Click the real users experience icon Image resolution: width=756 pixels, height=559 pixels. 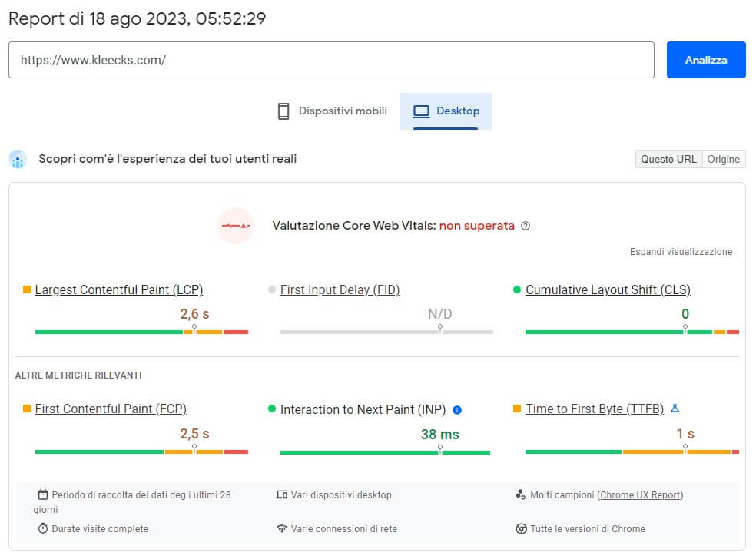(x=18, y=159)
